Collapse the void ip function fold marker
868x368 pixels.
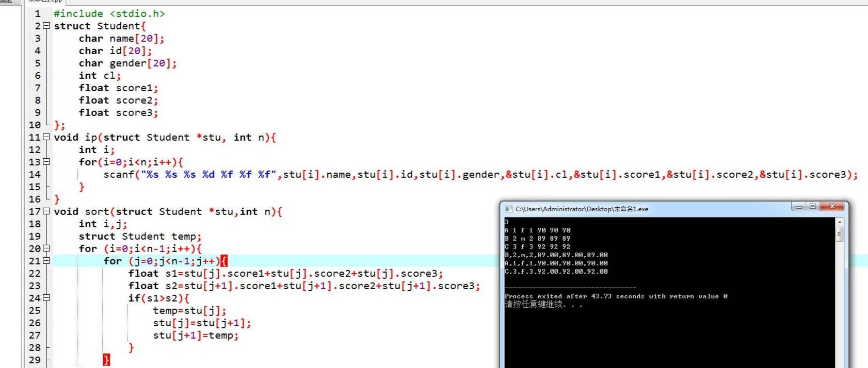click(x=46, y=137)
